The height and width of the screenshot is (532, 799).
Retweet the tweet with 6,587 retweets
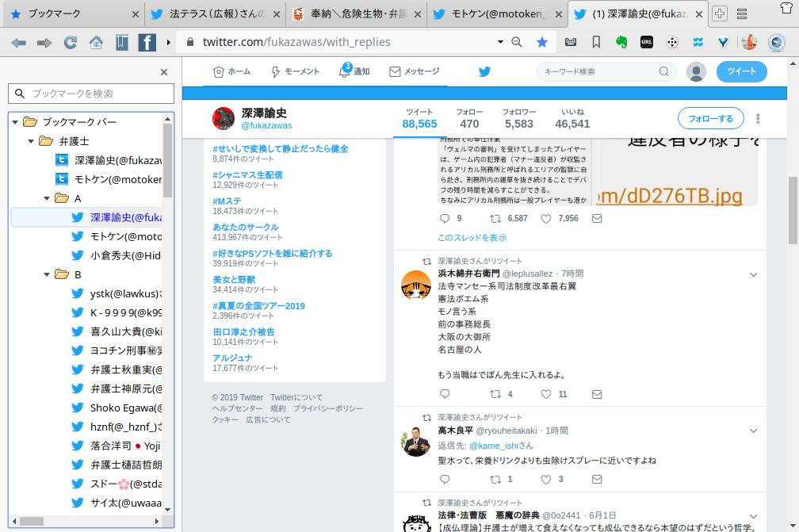[495, 219]
